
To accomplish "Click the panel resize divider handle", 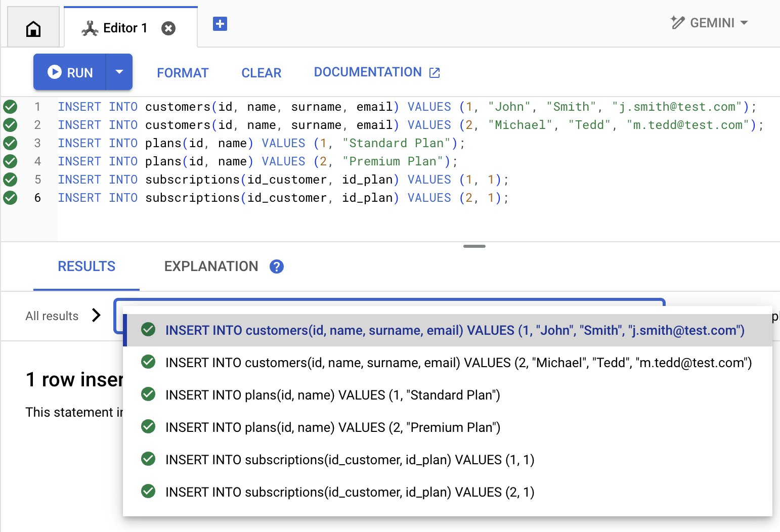I will (474, 246).
